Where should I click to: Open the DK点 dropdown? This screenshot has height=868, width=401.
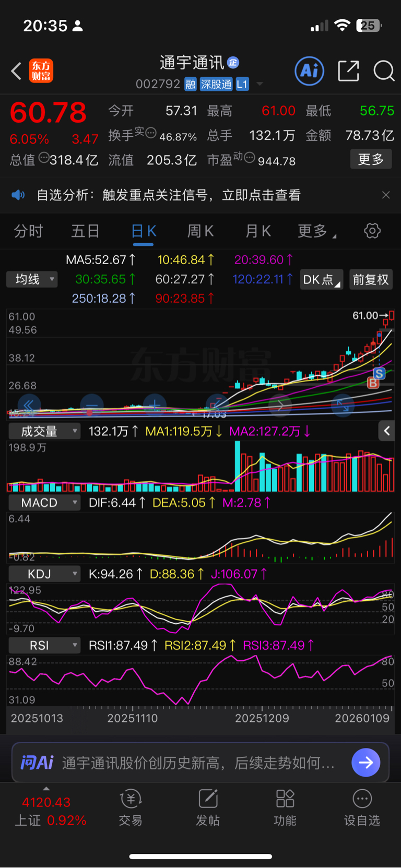click(322, 280)
